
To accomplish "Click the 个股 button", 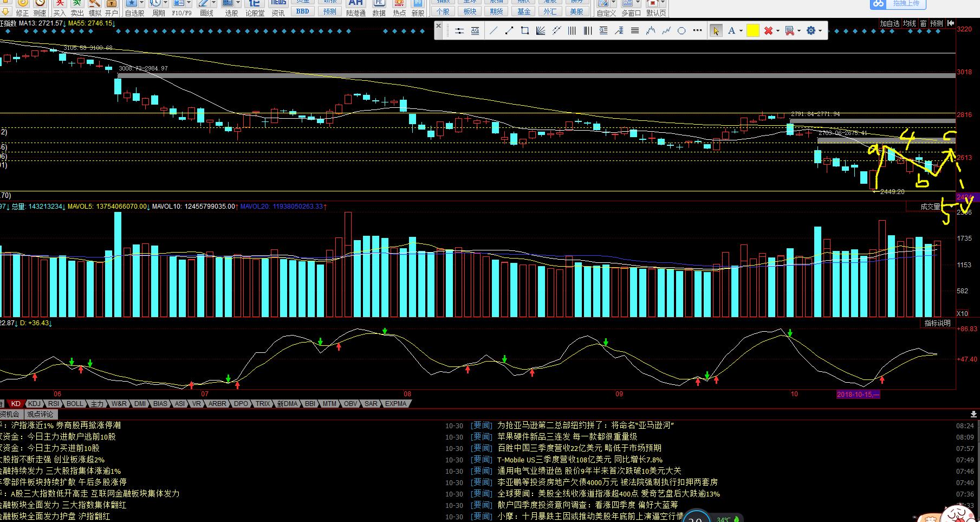I will (443, 11).
